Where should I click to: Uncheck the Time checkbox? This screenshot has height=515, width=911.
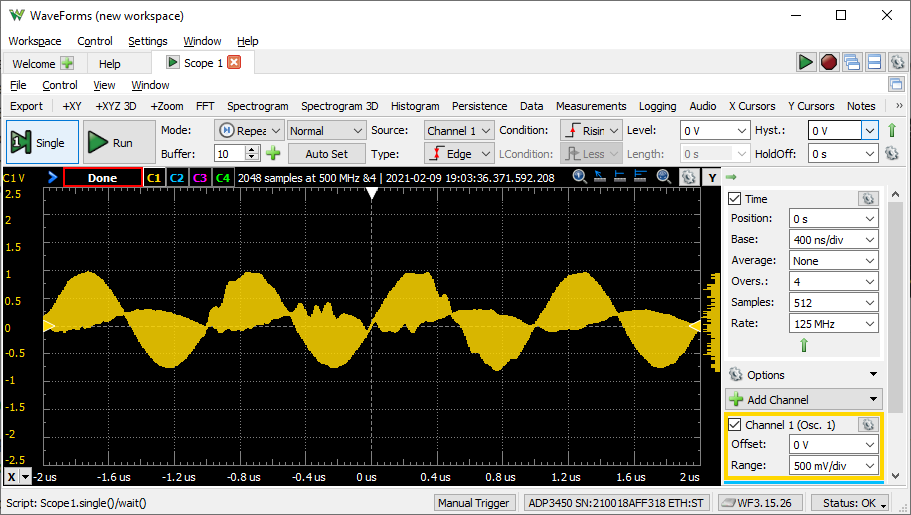pyautogui.click(x=734, y=199)
